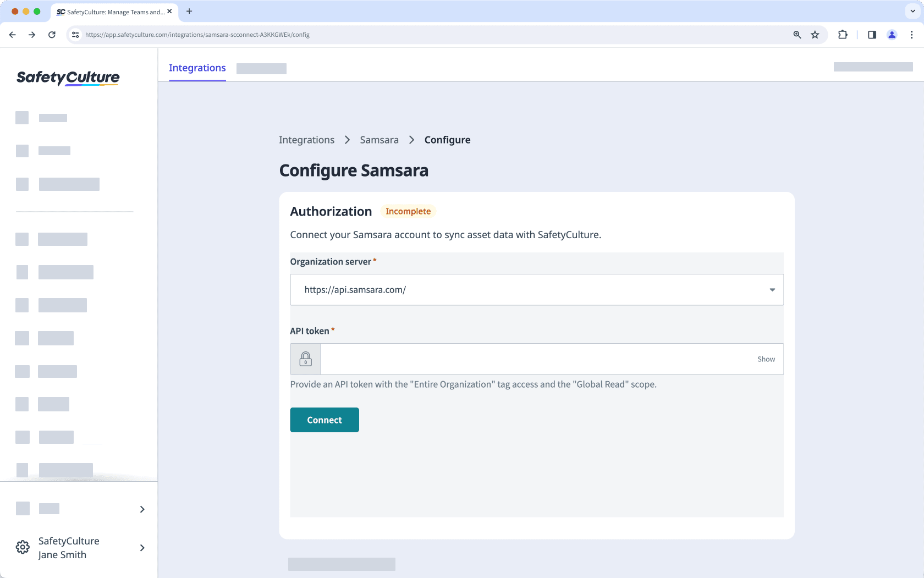Open settings via the gear icon near Jane Smith
Image resolution: width=924 pixels, height=578 pixels.
tap(23, 547)
